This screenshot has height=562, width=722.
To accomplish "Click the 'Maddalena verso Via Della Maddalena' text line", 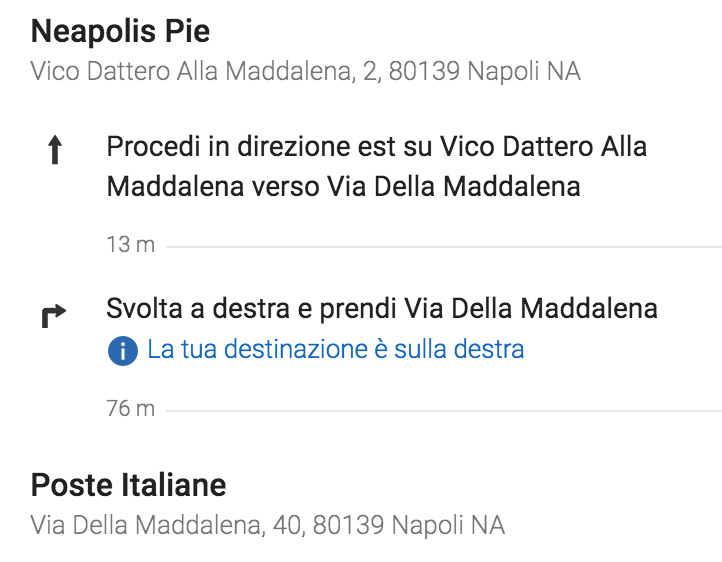I will [x=344, y=187].
